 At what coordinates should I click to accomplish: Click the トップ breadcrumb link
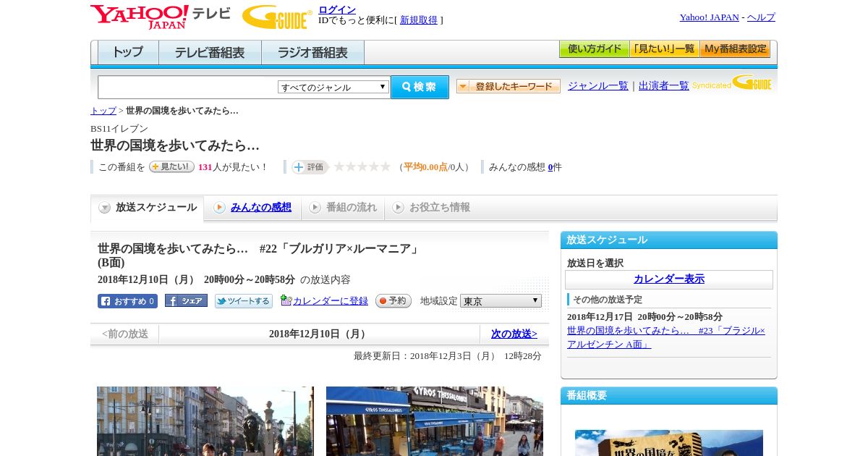103,111
